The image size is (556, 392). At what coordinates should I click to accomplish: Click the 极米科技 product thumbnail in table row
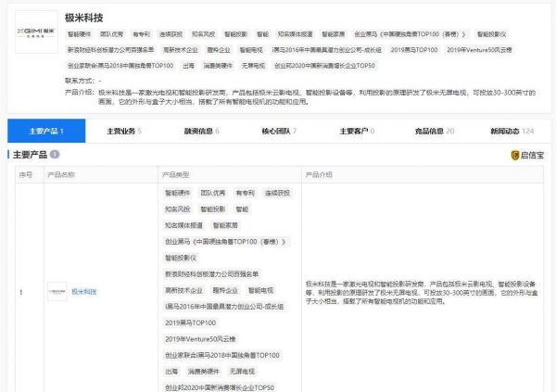click(x=56, y=291)
